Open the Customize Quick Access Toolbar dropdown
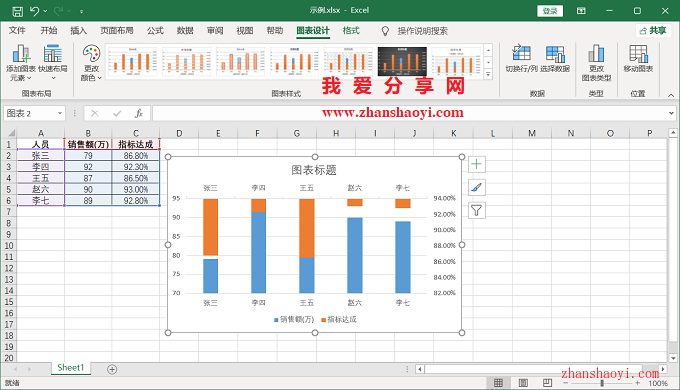 [82, 11]
